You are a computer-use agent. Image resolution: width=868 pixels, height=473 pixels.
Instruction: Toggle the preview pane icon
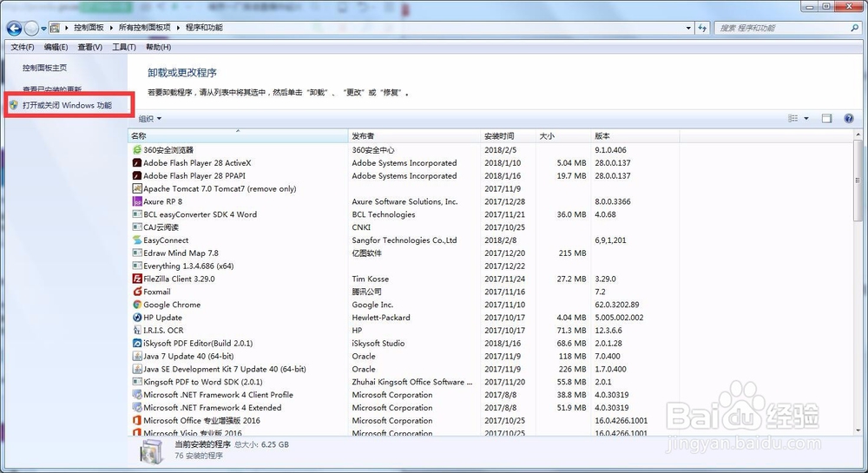826,118
